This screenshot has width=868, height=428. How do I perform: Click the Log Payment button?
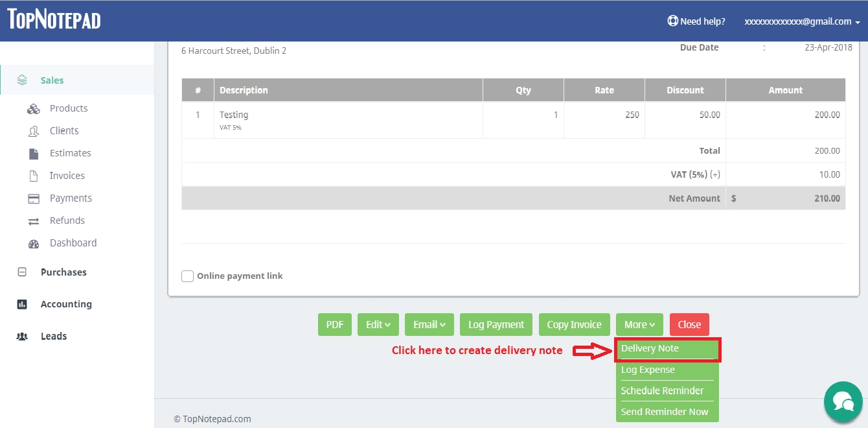[x=496, y=324]
